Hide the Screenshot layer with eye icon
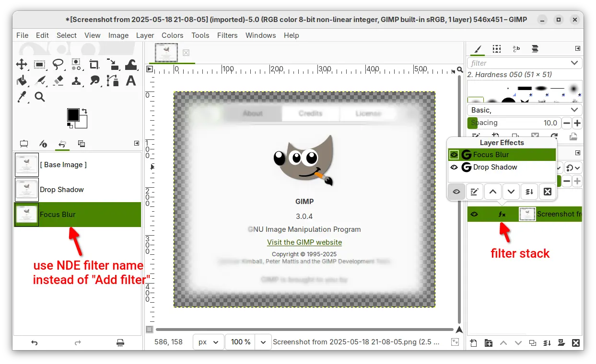The image size is (596, 364). point(474,214)
